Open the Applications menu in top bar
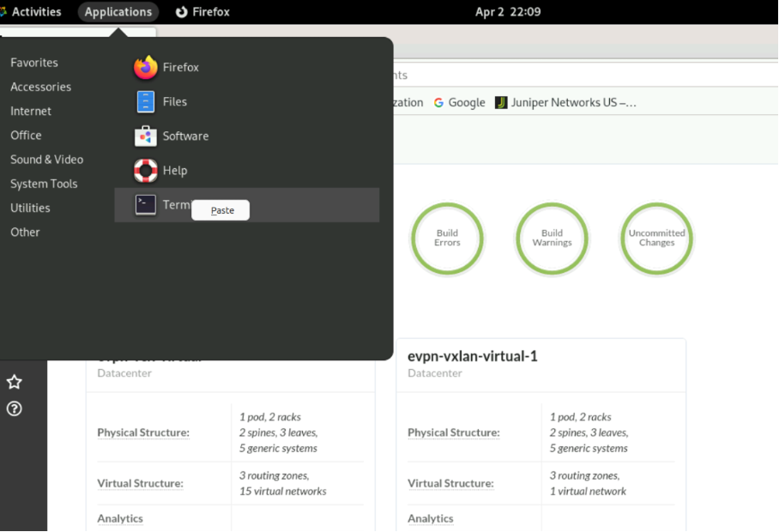Image resolution: width=779 pixels, height=532 pixels. (118, 12)
